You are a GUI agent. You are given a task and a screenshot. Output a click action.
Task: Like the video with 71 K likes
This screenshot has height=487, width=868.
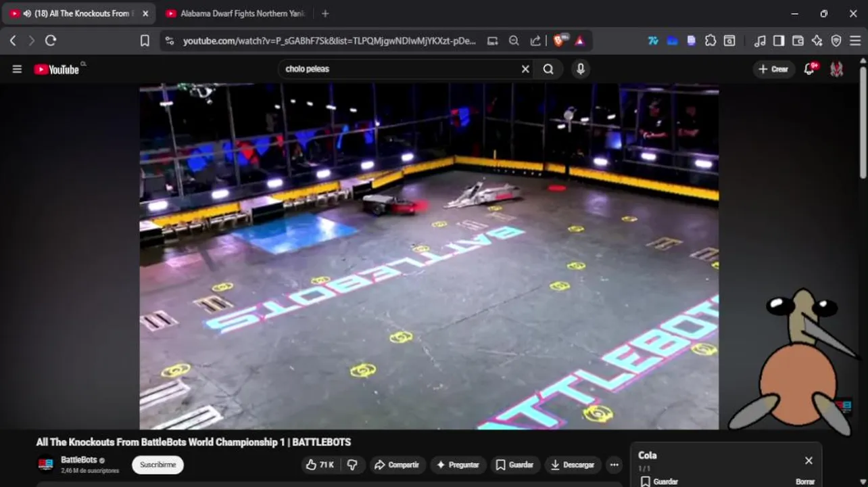tap(320, 465)
